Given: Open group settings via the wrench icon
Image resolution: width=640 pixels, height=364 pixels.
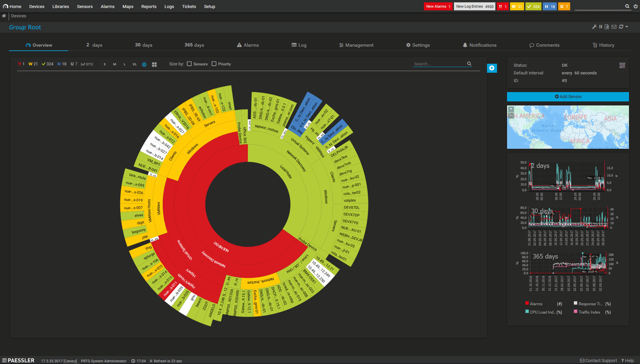Looking at the screenshot, I should (595, 26).
